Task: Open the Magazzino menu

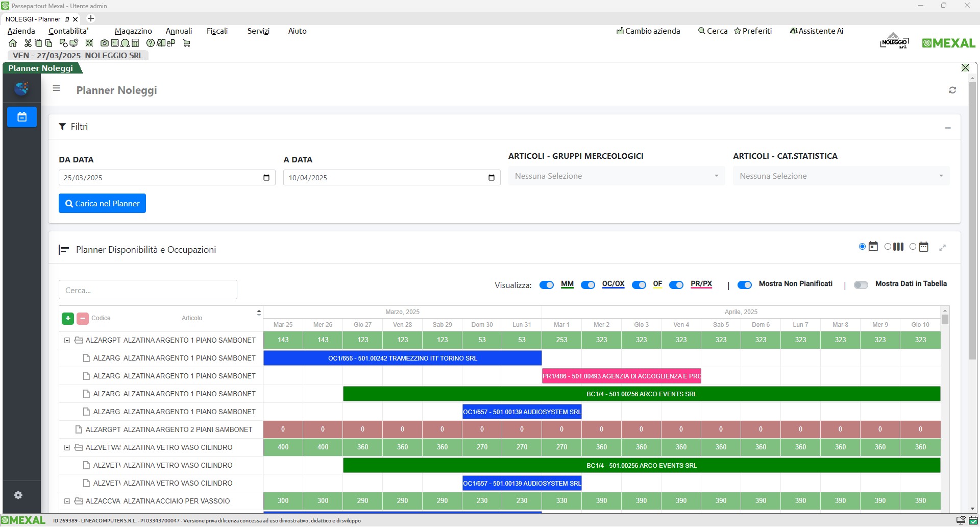Action: [133, 31]
